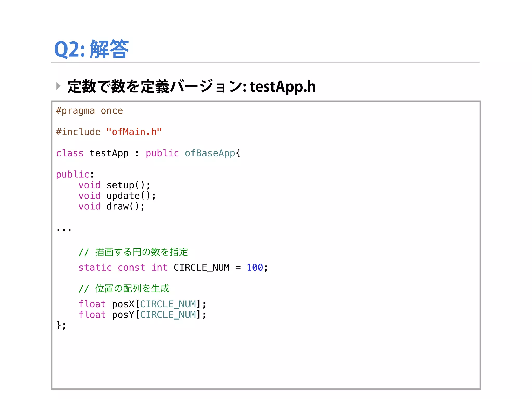Click the 'public:' access specifier line

[75, 175]
